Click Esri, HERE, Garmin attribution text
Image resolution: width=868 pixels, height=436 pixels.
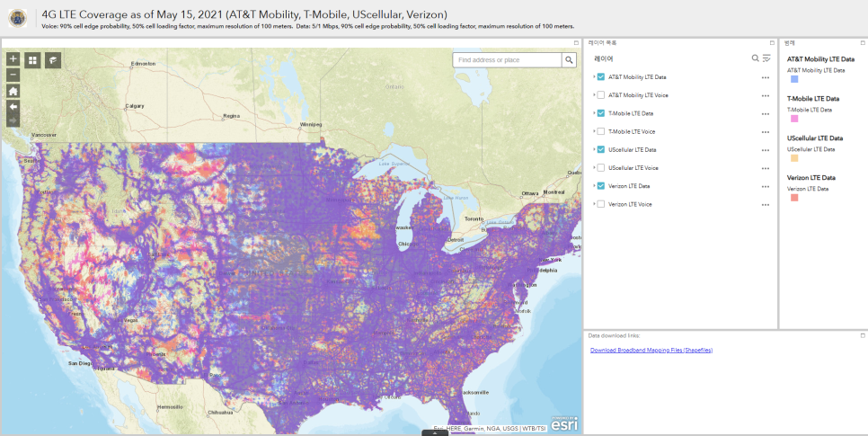pyautogui.click(x=490, y=428)
